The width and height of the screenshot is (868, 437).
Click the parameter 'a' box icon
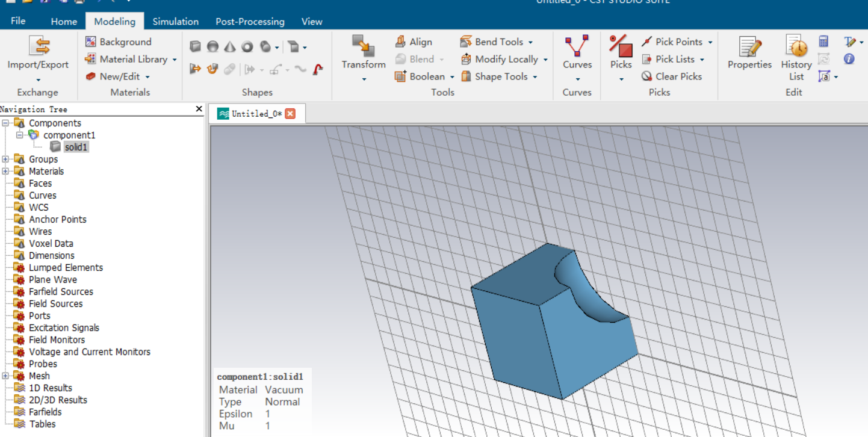click(x=824, y=76)
